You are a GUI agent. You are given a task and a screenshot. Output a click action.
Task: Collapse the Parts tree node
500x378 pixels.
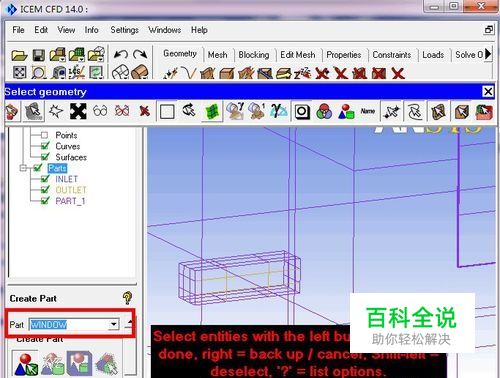pyautogui.click(x=23, y=168)
